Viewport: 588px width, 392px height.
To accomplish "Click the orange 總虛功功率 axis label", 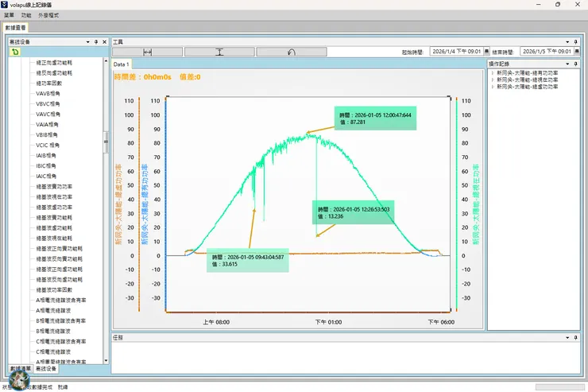I will tap(118, 204).
